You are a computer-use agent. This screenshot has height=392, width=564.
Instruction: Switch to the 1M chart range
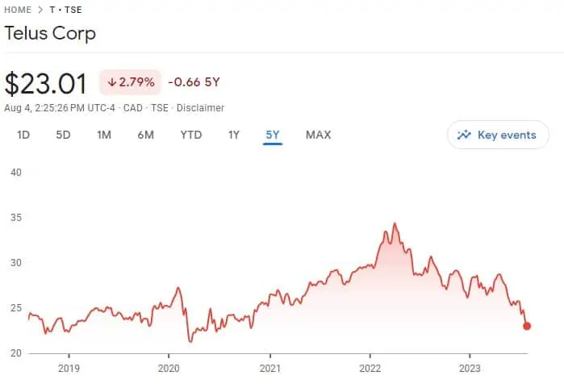click(103, 135)
